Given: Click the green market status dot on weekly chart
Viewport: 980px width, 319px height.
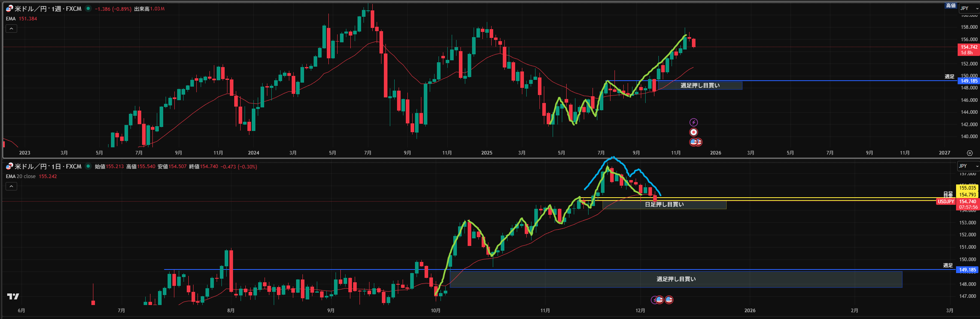Looking at the screenshot, I should click(88, 8).
